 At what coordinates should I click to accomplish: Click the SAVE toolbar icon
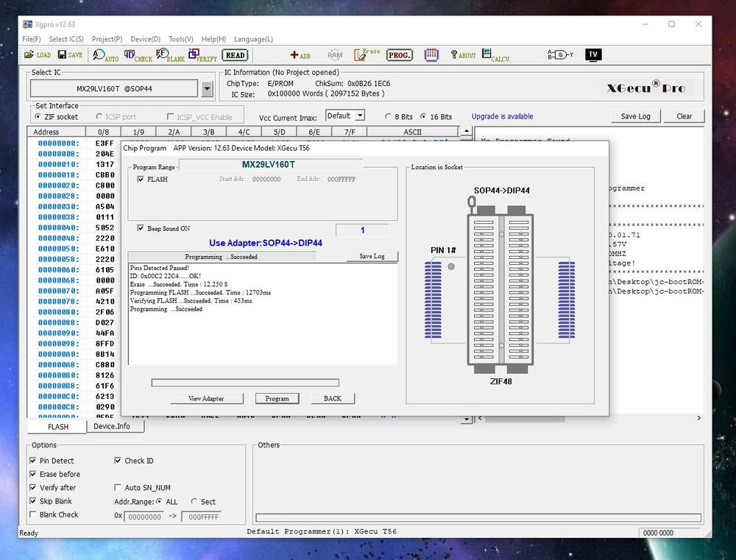tap(70, 55)
